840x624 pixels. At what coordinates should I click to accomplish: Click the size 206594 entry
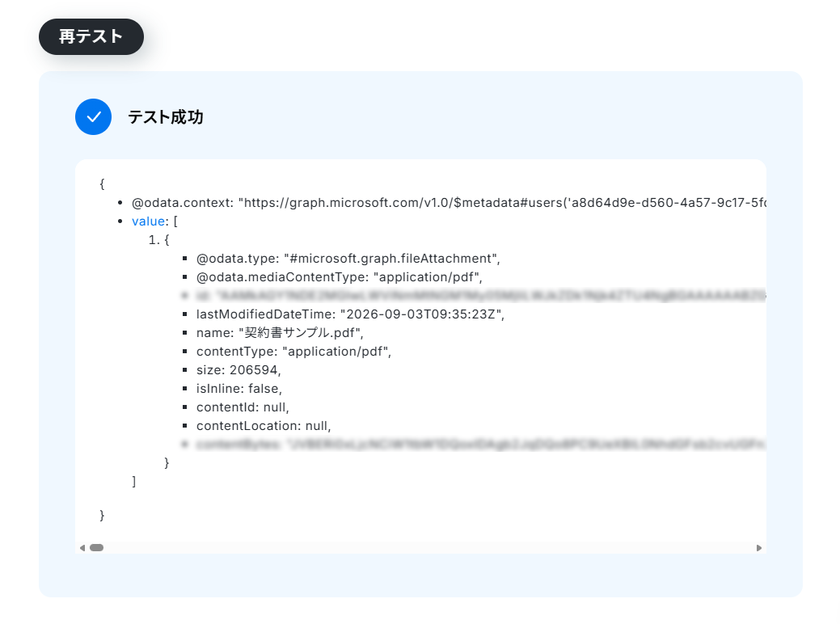coord(238,370)
